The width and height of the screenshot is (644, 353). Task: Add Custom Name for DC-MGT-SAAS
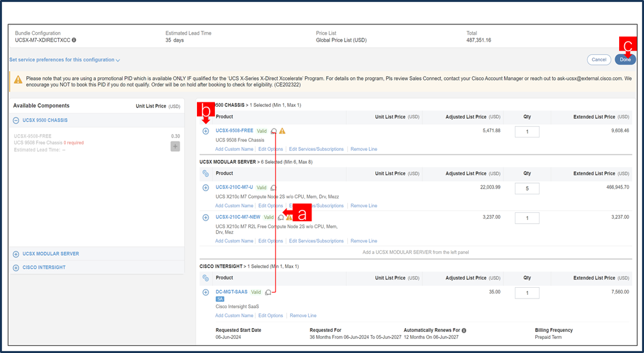[x=234, y=316]
